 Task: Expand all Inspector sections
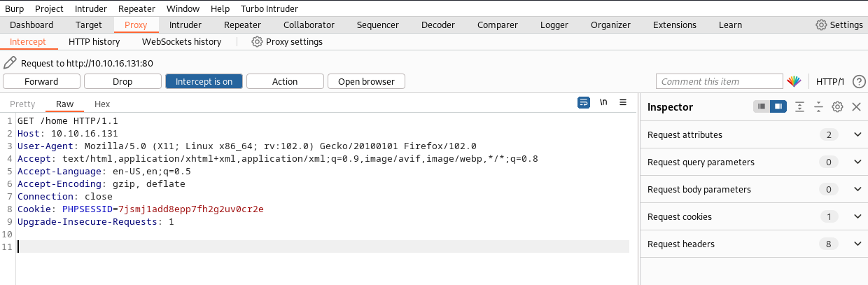coord(800,106)
